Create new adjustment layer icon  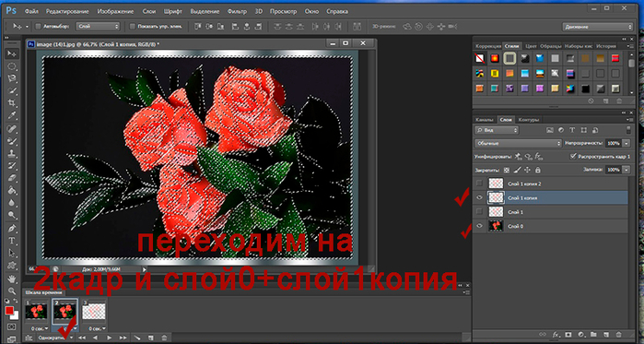[x=581, y=335]
